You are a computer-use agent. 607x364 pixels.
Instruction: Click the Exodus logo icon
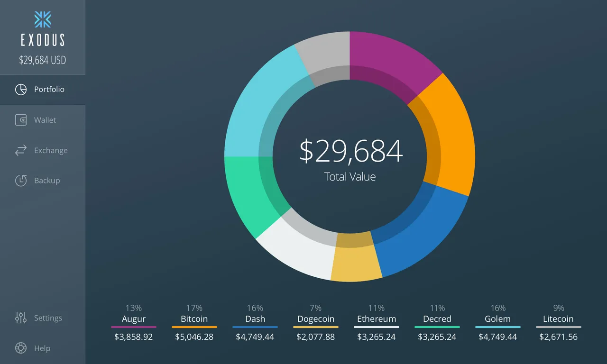pyautogui.click(x=43, y=19)
